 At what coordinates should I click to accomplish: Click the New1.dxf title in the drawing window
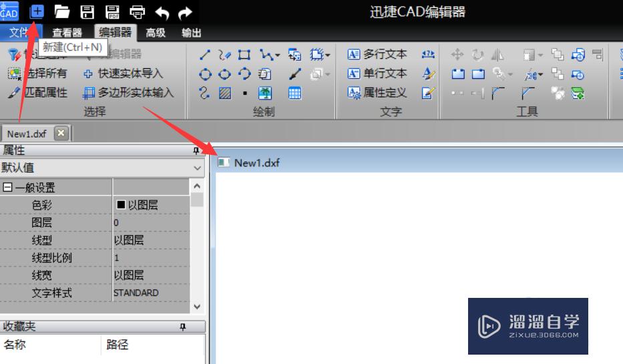coord(256,162)
